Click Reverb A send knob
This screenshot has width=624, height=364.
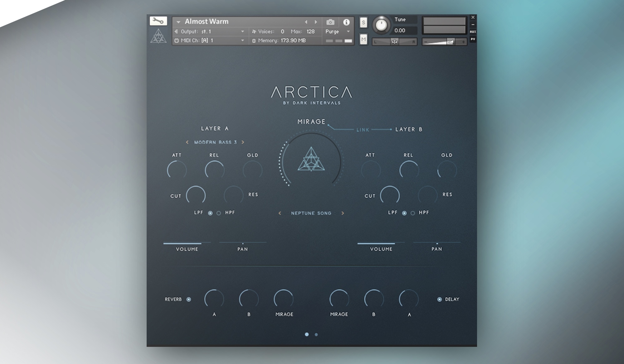pos(214,299)
